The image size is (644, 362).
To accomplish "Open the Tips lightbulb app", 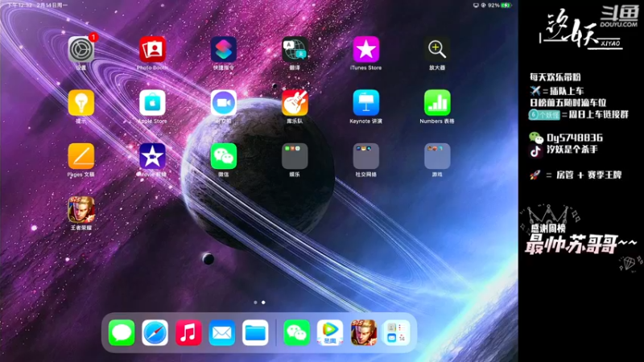I will point(81,103).
